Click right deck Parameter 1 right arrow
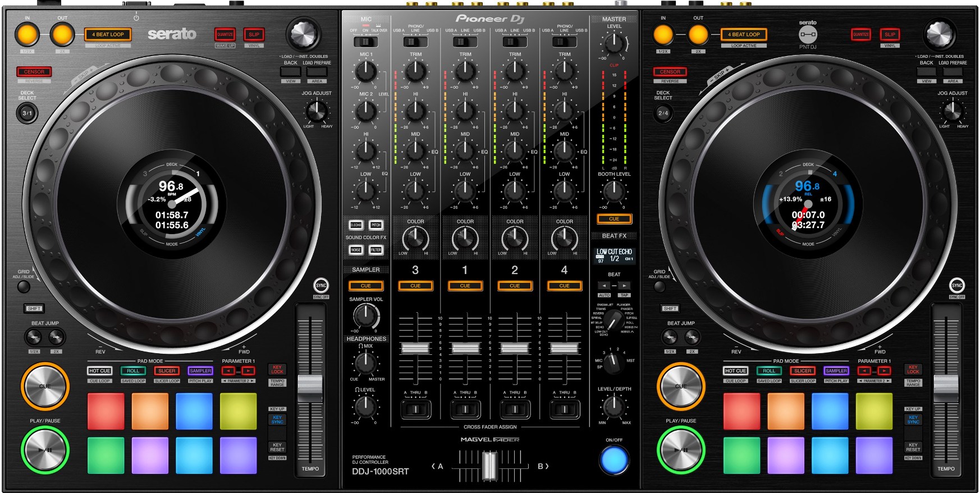Image resolution: width=980 pixels, height=493 pixels. tap(883, 371)
